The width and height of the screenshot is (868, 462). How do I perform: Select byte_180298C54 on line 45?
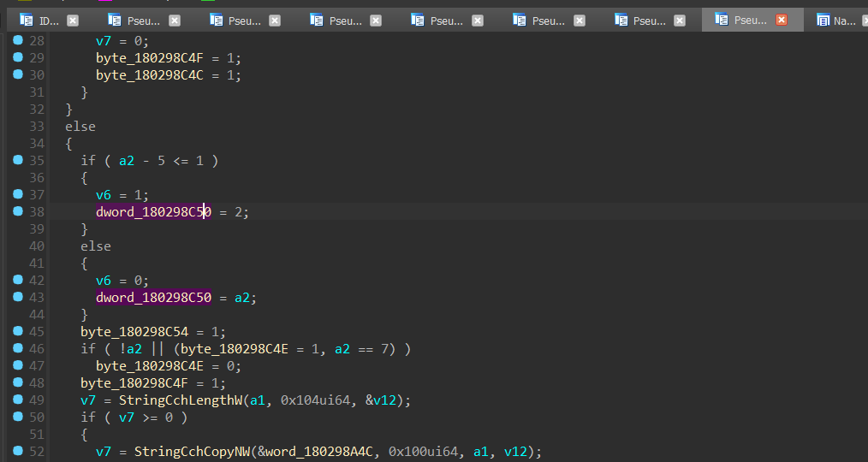coord(134,332)
